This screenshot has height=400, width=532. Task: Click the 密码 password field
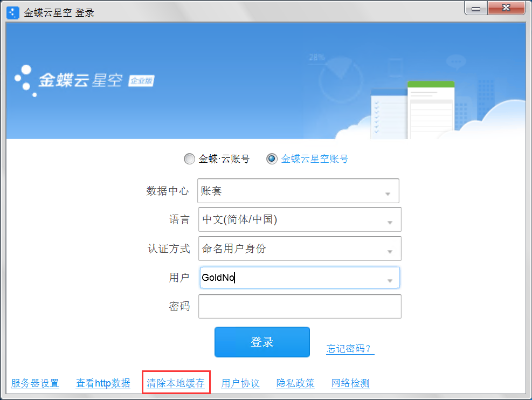tap(300, 306)
